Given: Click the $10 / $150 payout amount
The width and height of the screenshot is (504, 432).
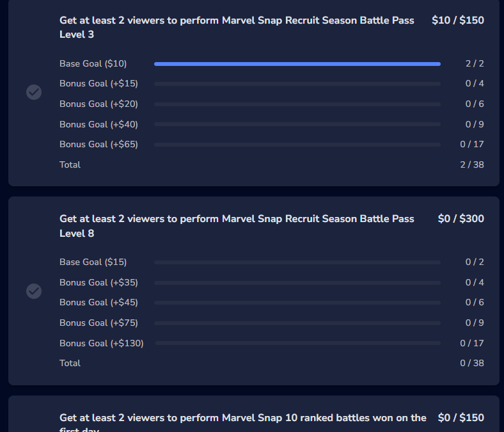Looking at the screenshot, I should coord(457,20).
